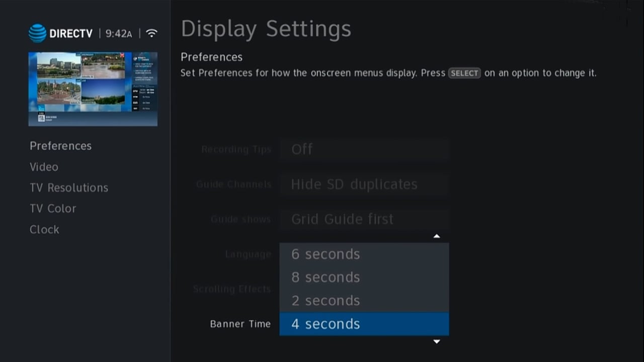The height and width of the screenshot is (362, 644).
Task: Select the Preferences sidebar entry
Action: point(60,146)
